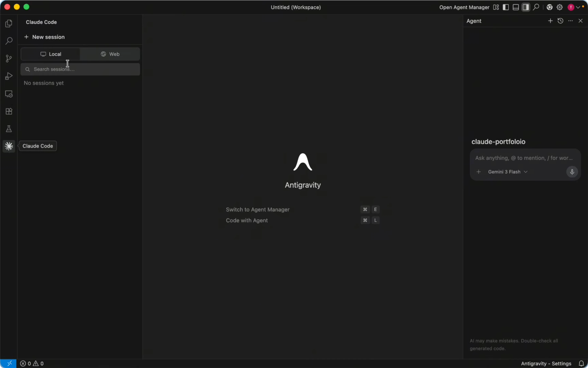The image size is (588, 368).
Task: Click the pink T account avatar
Action: tap(571, 7)
